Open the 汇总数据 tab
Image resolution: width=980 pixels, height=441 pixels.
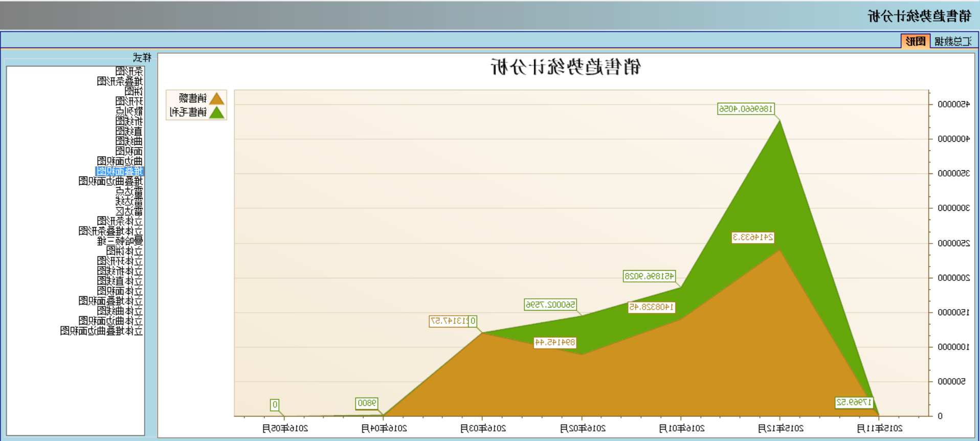953,41
